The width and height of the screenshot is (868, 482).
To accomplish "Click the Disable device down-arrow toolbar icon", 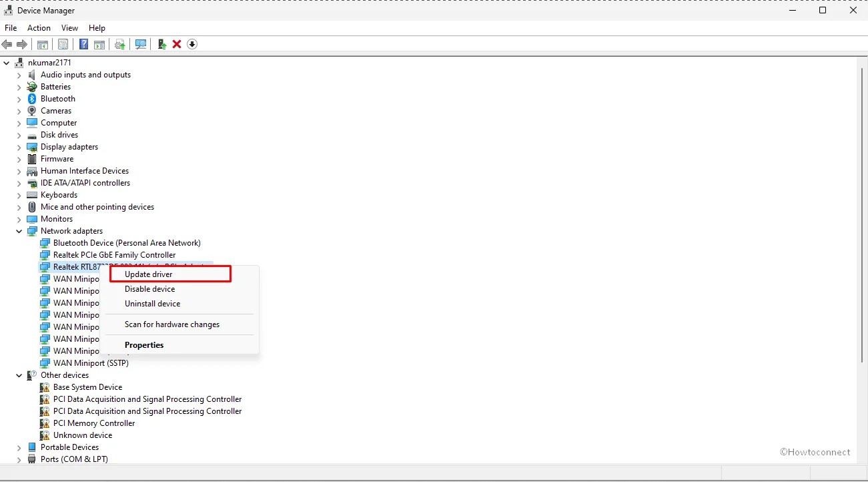I will pos(192,44).
